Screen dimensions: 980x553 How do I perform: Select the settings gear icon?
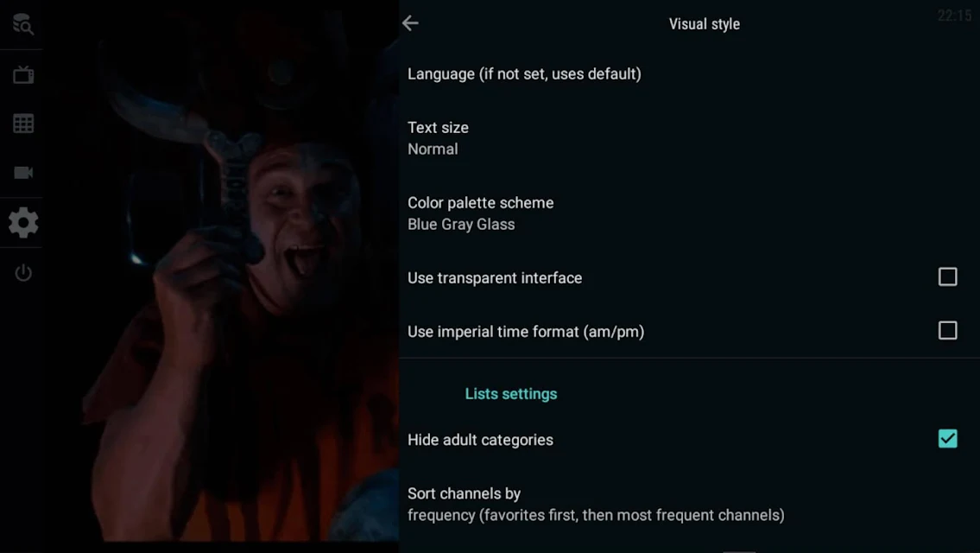23,222
